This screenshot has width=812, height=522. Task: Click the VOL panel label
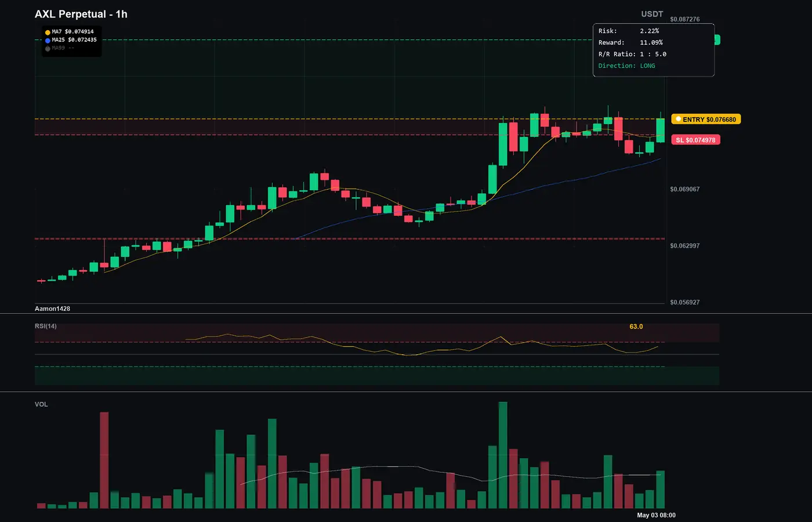(x=41, y=404)
